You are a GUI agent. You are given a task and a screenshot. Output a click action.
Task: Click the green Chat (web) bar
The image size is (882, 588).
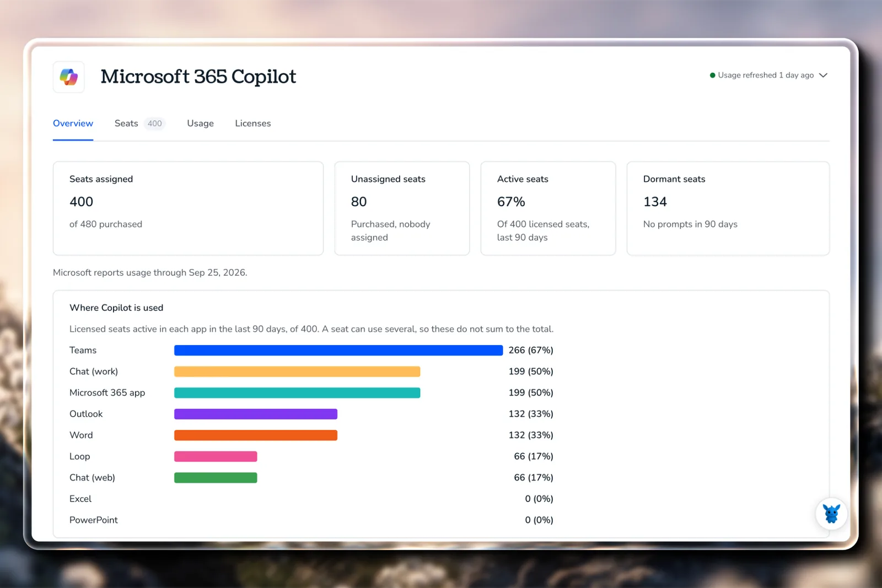point(216,478)
